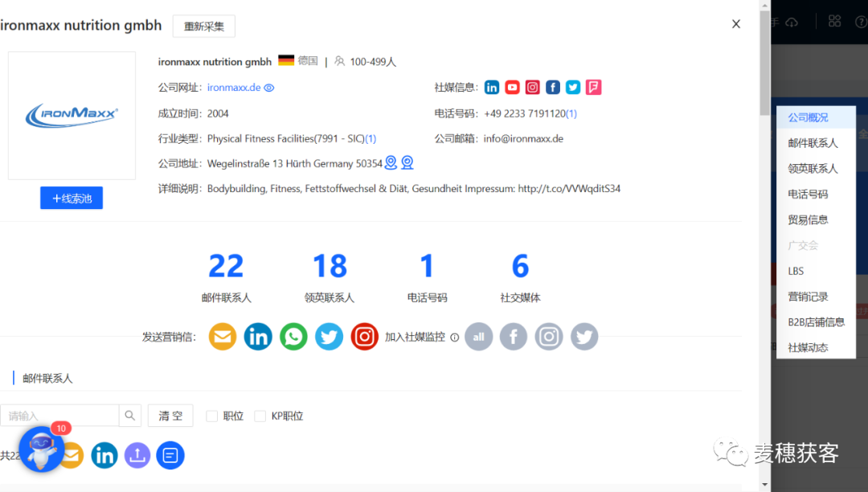Image resolution: width=868 pixels, height=492 pixels.
Task: Open the company's Facebook social media icon
Action: tap(552, 88)
